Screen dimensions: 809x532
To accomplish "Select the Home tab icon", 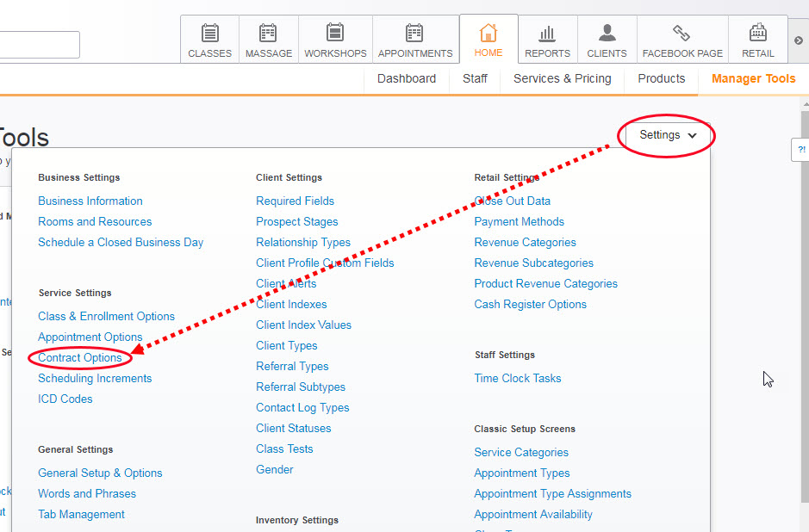I will [x=489, y=40].
